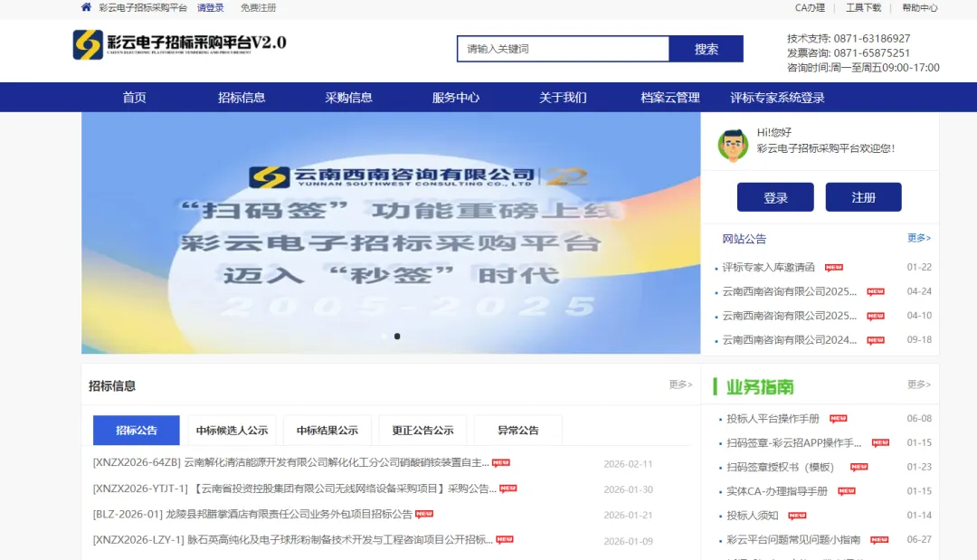Click the NEW badge beside 投标人平台操作手册
Image resolution: width=977 pixels, height=560 pixels.
pyautogui.click(x=838, y=418)
